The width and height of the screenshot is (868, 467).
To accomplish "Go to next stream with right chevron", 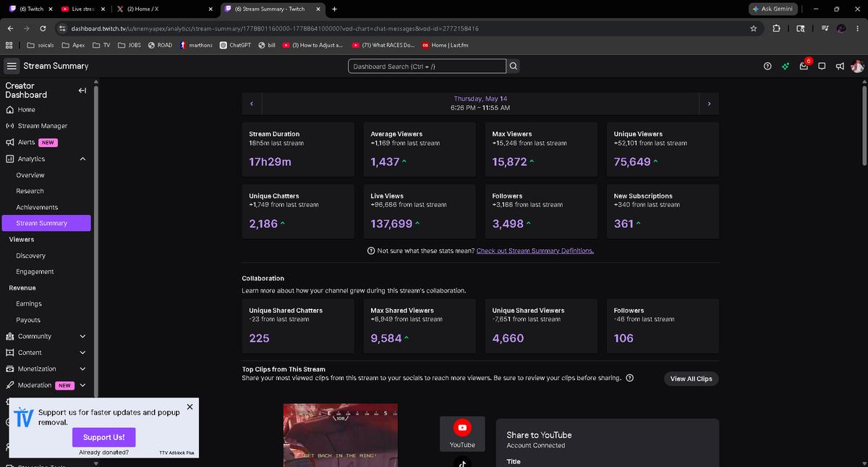I will 709,104.
